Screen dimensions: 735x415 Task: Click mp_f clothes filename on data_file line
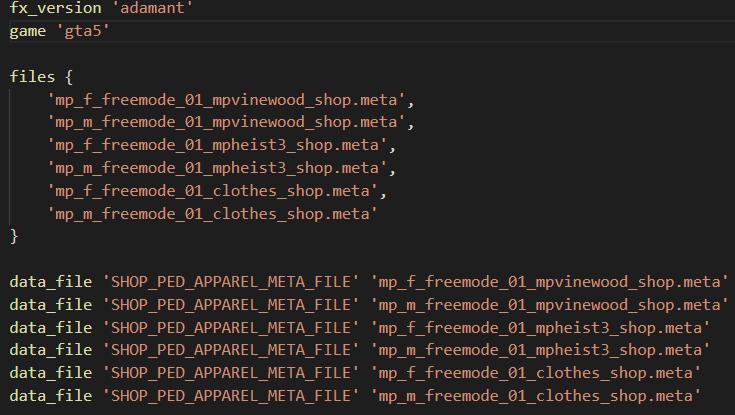tap(536, 373)
